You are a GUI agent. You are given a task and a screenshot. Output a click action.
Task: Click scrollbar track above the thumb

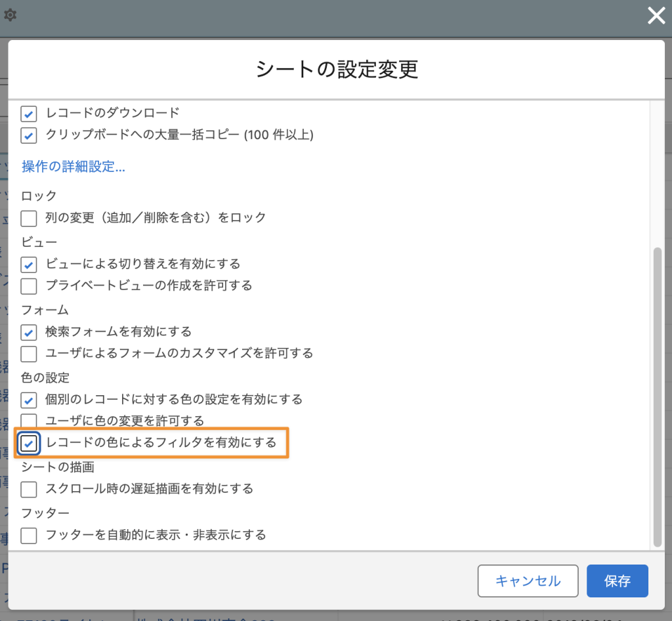click(658, 171)
